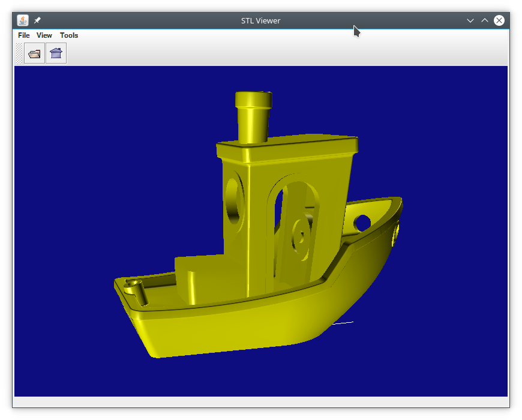The height and width of the screenshot is (420, 522).
Task: Open the Tools menu
Action: [x=69, y=35]
